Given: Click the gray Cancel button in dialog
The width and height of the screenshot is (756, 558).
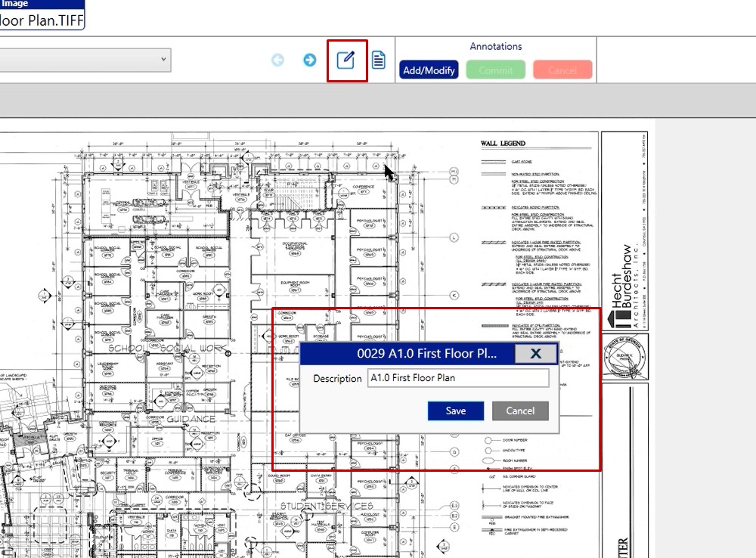Looking at the screenshot, I should pos(520,411).
